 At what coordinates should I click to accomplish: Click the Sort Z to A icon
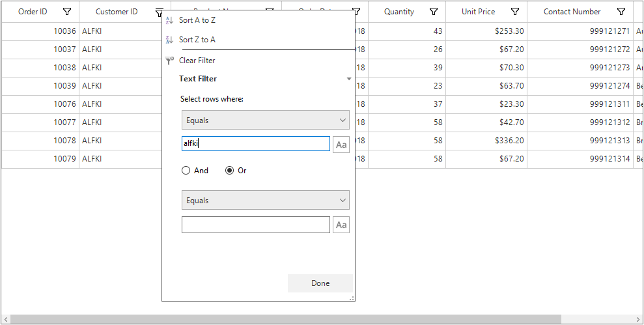169,40
